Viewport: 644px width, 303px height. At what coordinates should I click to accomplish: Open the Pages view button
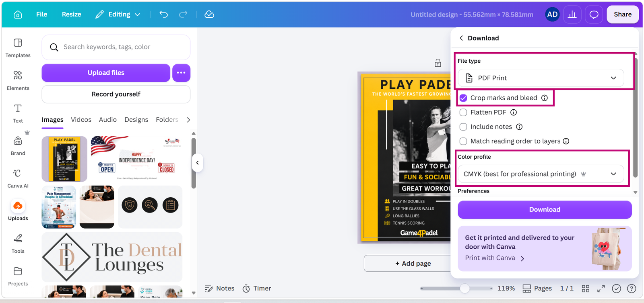click(537, 289)
